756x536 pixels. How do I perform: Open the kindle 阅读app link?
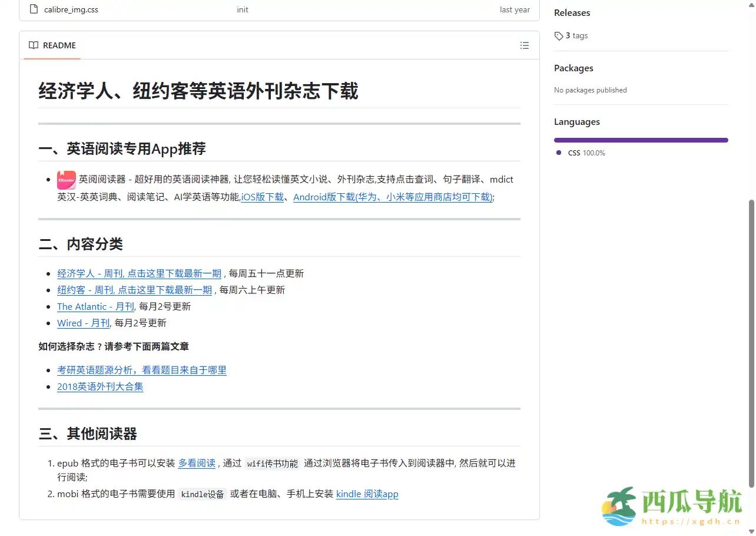click(367, 494)
